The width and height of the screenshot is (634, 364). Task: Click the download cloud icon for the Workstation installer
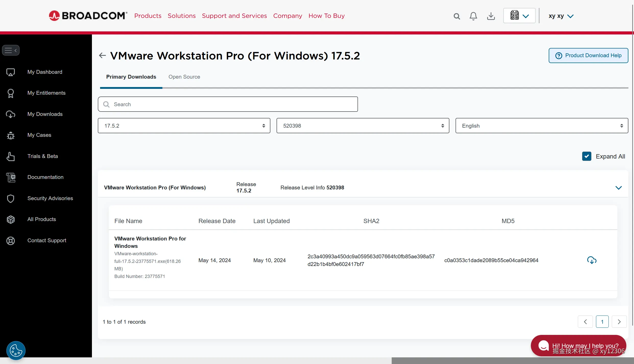592,260
